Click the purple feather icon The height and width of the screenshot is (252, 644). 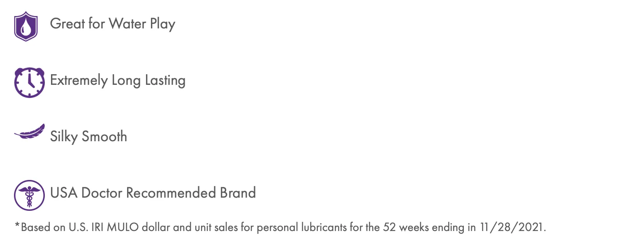tap(30, 132)
